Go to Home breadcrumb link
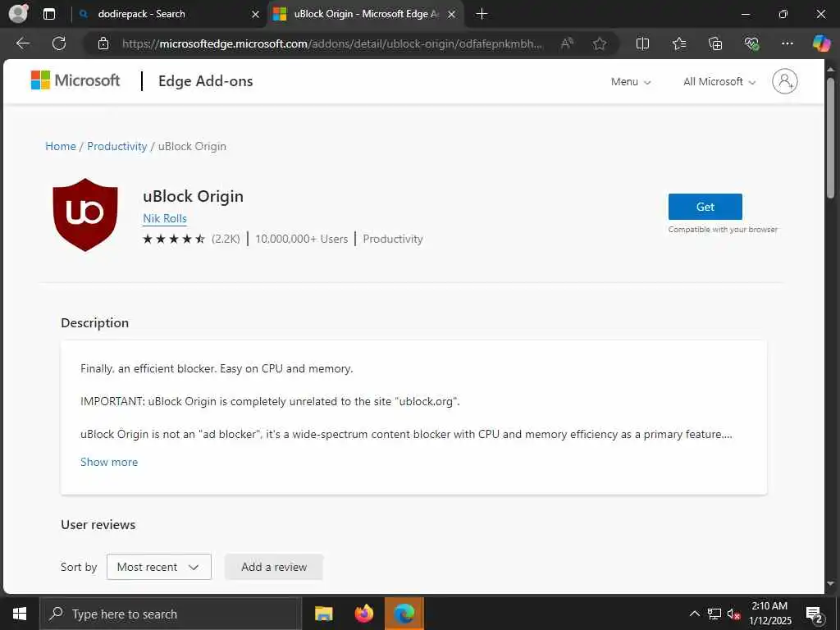840x630 pixels. coord(61,146)
